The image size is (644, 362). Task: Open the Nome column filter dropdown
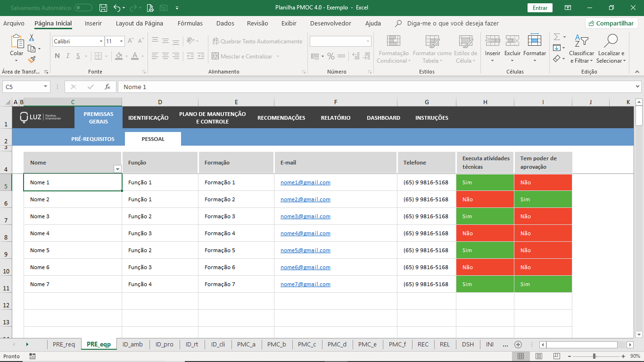117,169
